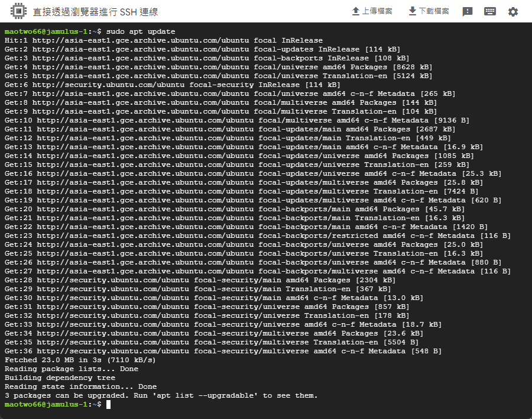This screenshot has height=419, width=532.
Task: Click the 'Fetched 23.0 MB in 3s' line
Action: [x=80, y=360]
